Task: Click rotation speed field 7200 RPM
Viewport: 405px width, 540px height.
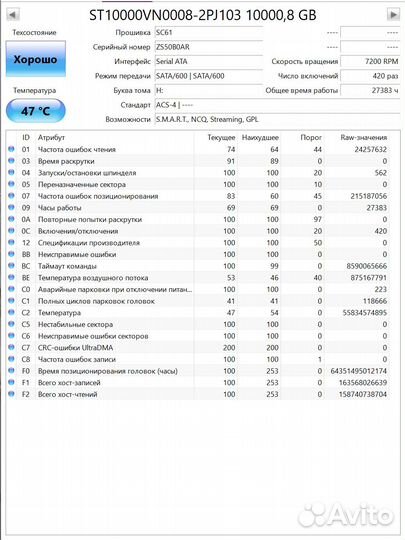Action: [x=370, y=61]
